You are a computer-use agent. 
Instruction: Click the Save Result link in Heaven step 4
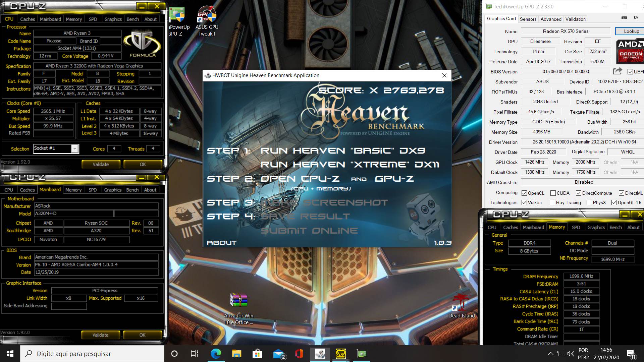pos(305,216)
